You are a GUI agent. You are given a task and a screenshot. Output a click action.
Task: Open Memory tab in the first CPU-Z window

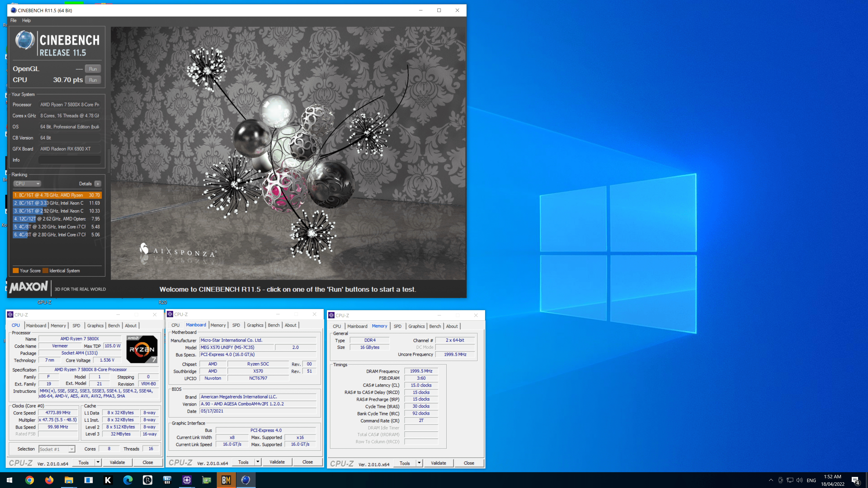click(58, 325)
